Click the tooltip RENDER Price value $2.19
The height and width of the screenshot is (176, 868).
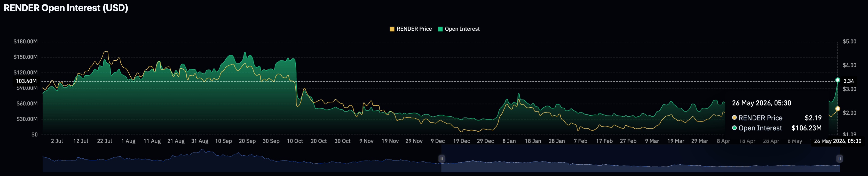[813, 118]
